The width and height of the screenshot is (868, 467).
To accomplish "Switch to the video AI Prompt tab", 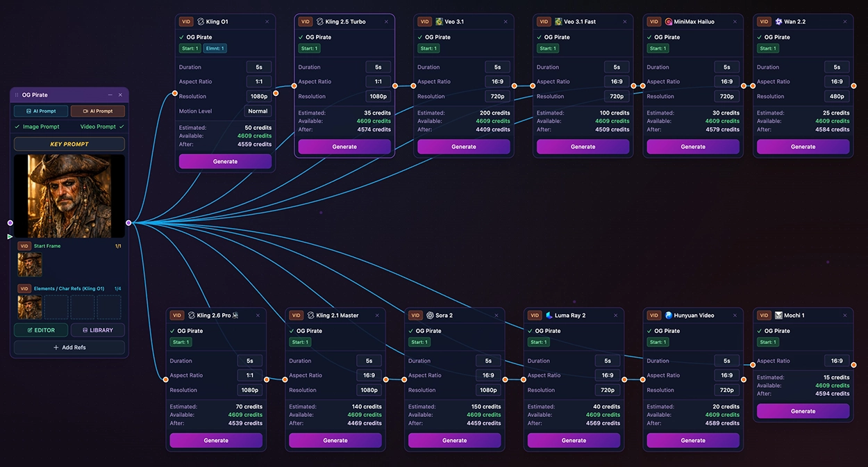I will (97, 110).
